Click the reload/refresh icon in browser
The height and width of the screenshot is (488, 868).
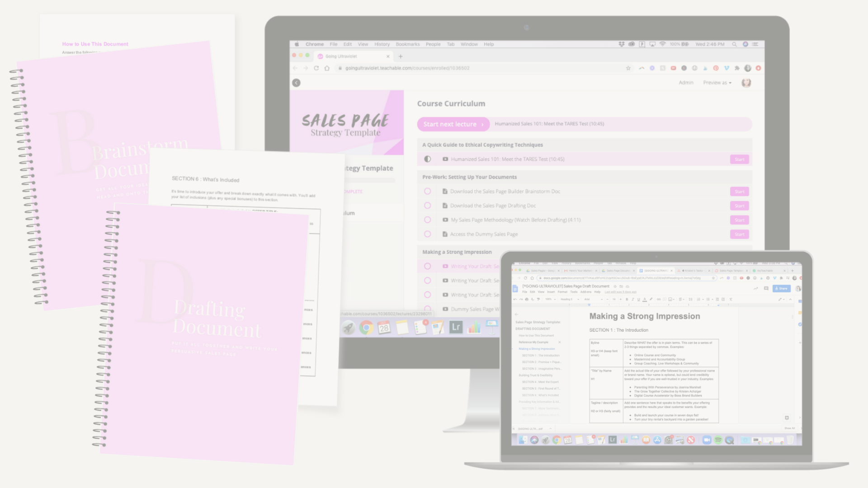click(x=316, y=68)
